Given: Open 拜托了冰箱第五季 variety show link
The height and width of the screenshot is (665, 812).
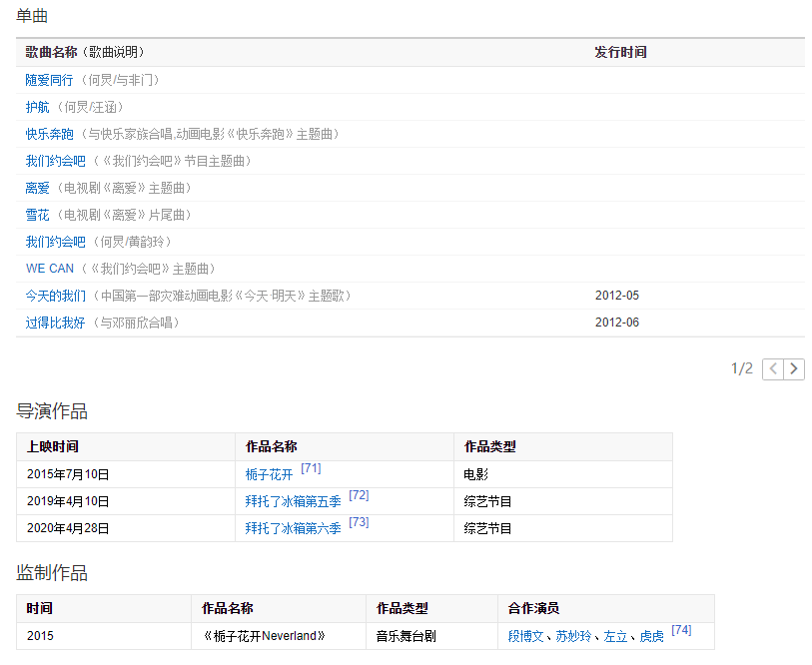Looking at the screenshot, I should coord(294,502).
